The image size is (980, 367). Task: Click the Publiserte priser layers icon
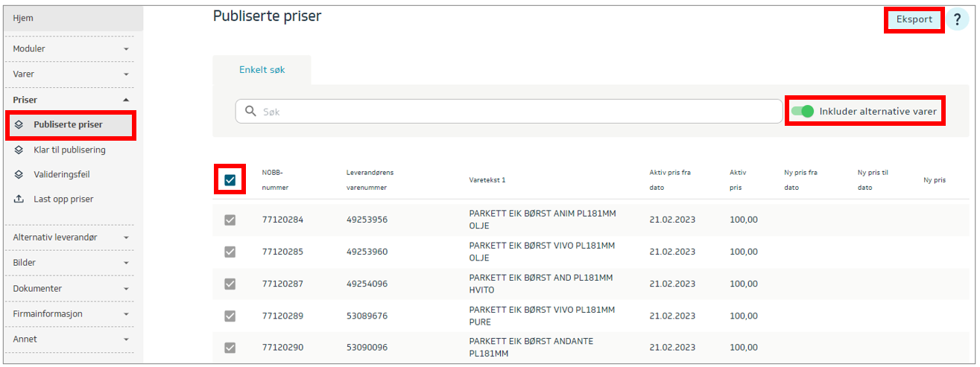click(x=19, y=125)
